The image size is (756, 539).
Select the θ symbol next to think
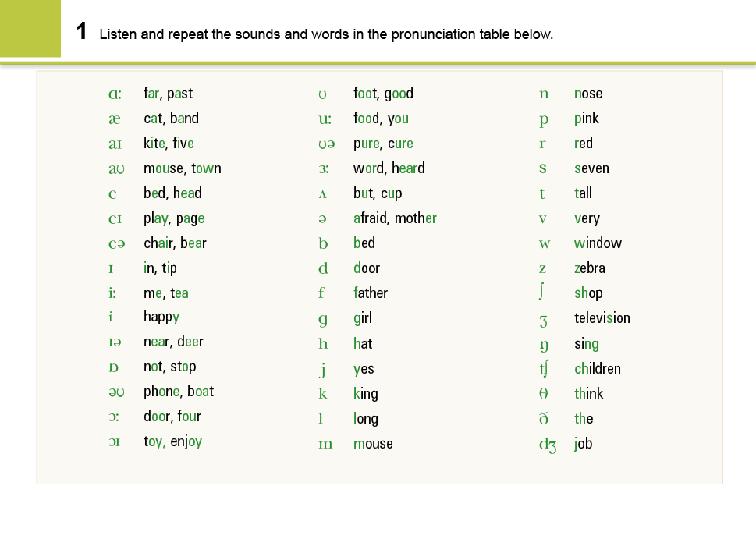(544, 394)
